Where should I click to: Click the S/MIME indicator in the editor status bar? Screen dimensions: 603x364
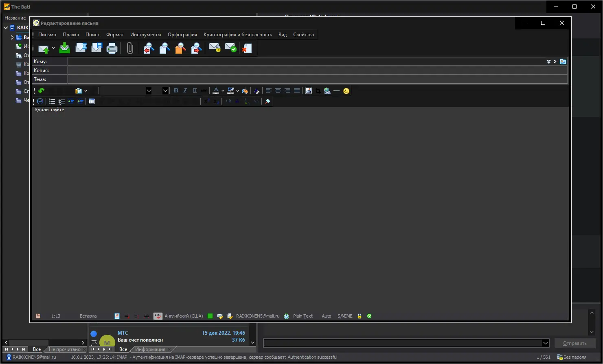[x=345, y=316]
